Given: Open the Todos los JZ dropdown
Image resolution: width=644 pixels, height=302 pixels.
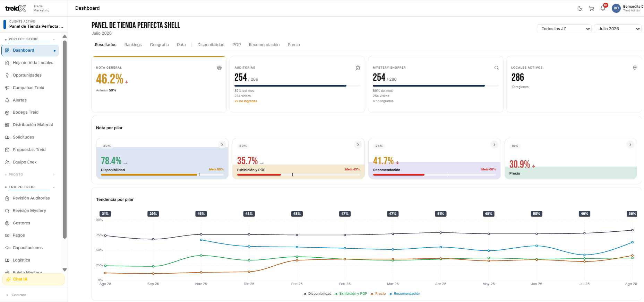Looking at the screenshot, I should (564, 29).
